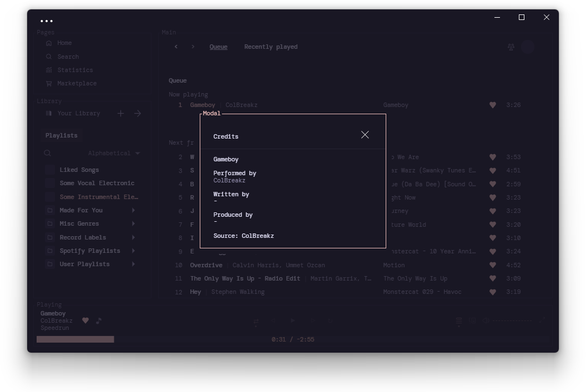Toggle the heart beside now-playing Gameboy
Viewport: 586px width, 392px height.
pyautogui.click(x=85, y=320)
